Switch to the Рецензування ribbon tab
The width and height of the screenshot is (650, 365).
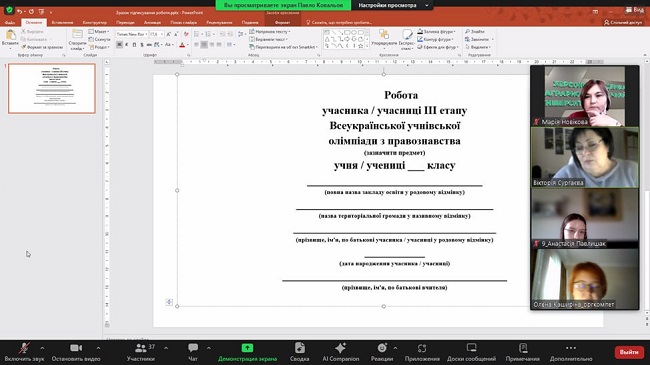pyautogui.click(x=219, y=22)
